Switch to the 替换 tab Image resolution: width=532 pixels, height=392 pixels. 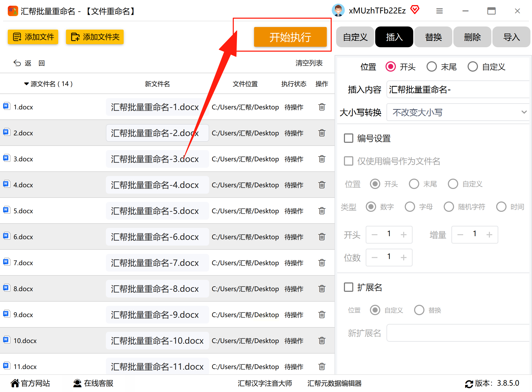coord(433,37)
